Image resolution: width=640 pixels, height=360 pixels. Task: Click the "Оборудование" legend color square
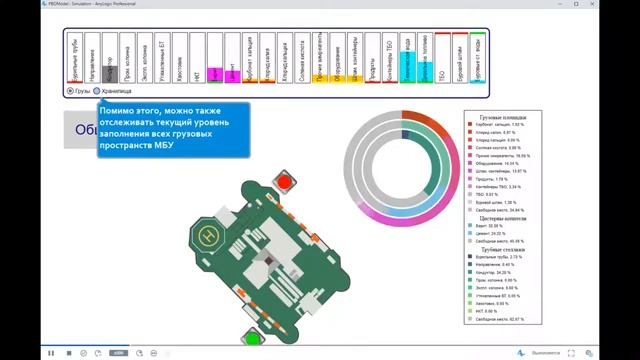point(470,163)
